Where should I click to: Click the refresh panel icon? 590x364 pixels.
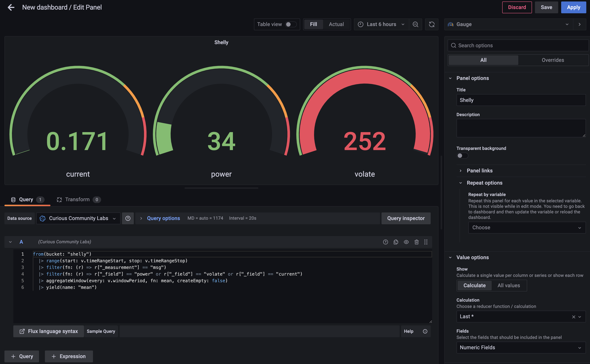pos(432,24)
